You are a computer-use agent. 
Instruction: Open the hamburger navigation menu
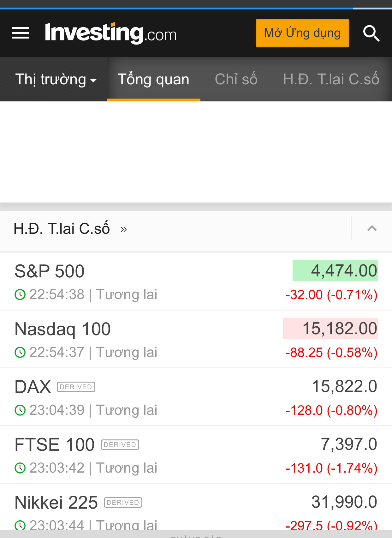(21, 33)
